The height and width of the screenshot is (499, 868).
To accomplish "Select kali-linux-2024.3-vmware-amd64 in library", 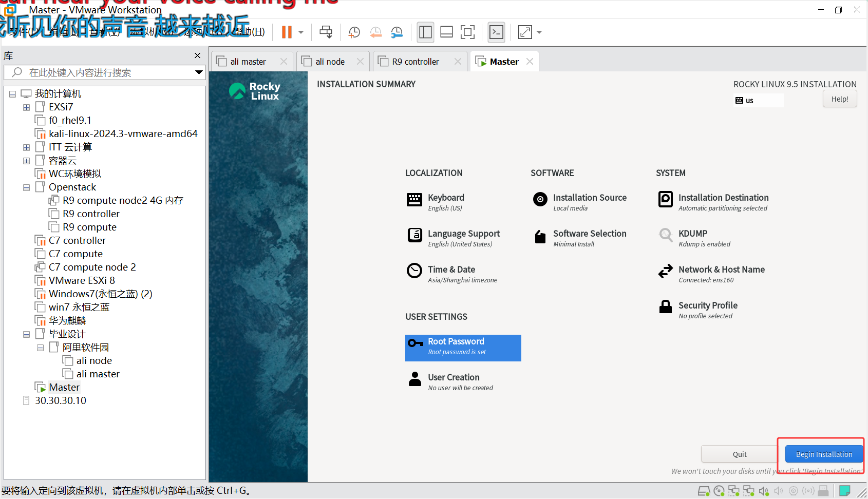I will 123,134.
